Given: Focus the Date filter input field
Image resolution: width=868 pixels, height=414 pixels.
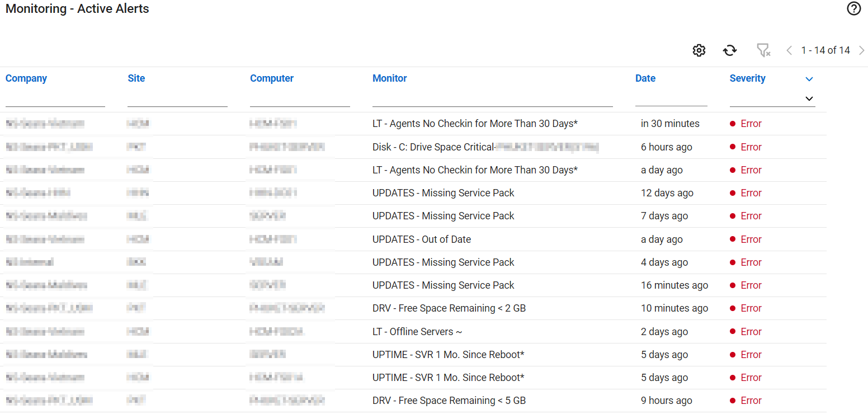Looking at the screenshot, I should [671, 99].
